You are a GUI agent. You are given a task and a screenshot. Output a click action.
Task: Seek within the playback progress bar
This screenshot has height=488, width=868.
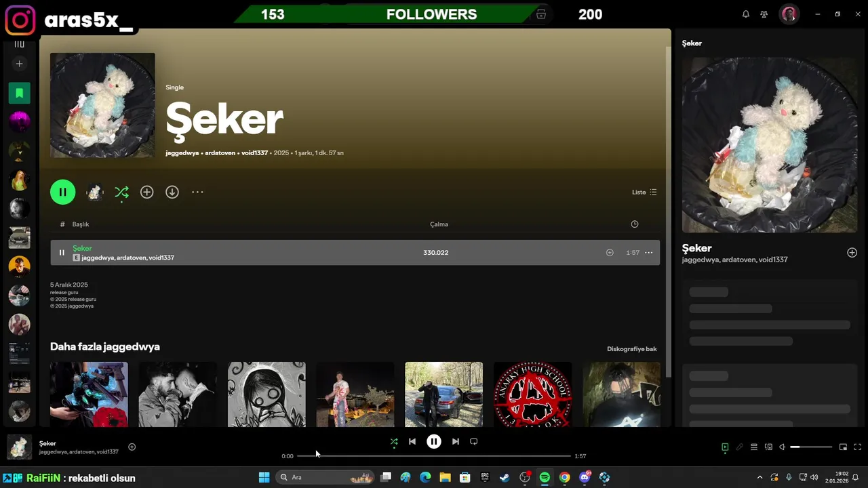(x=434, y=456)
